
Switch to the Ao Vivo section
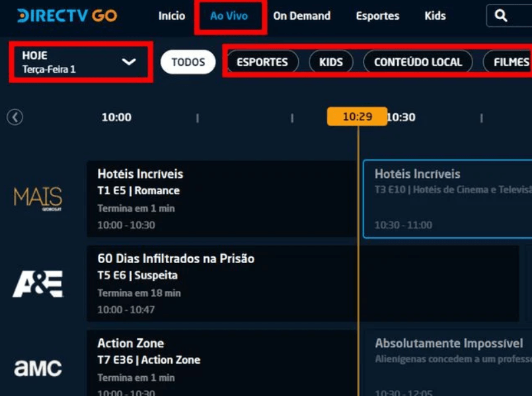pyautogui.click(x=229, y=16)
